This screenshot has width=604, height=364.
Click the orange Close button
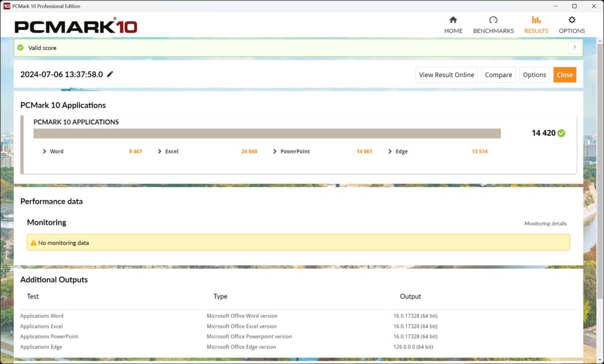(565, 75)
